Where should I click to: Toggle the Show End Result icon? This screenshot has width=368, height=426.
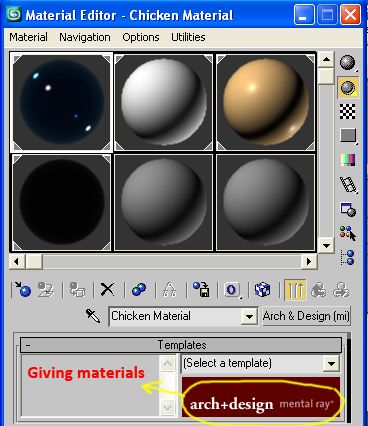pyautogui.click(x=295, y=289)
